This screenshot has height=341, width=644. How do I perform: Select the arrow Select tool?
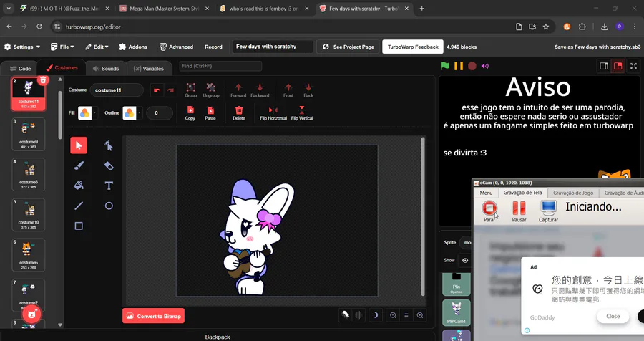click(x=79, y=145)
